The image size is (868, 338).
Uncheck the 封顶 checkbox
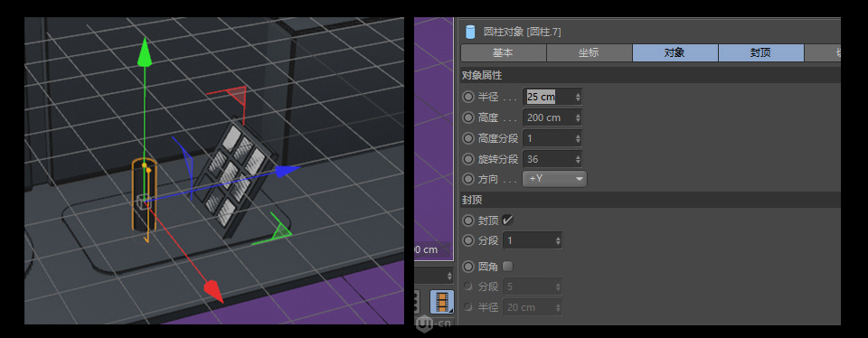(x=507, y=221)
